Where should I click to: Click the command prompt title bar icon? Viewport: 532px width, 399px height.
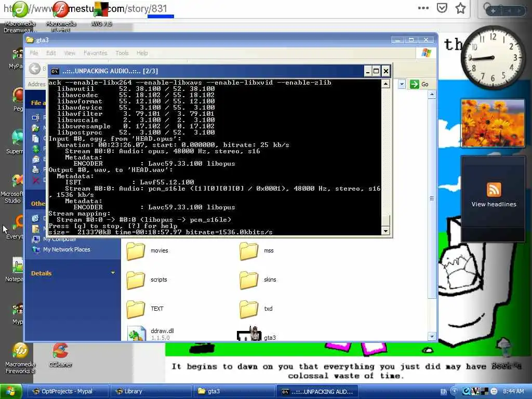click(55, 71)
